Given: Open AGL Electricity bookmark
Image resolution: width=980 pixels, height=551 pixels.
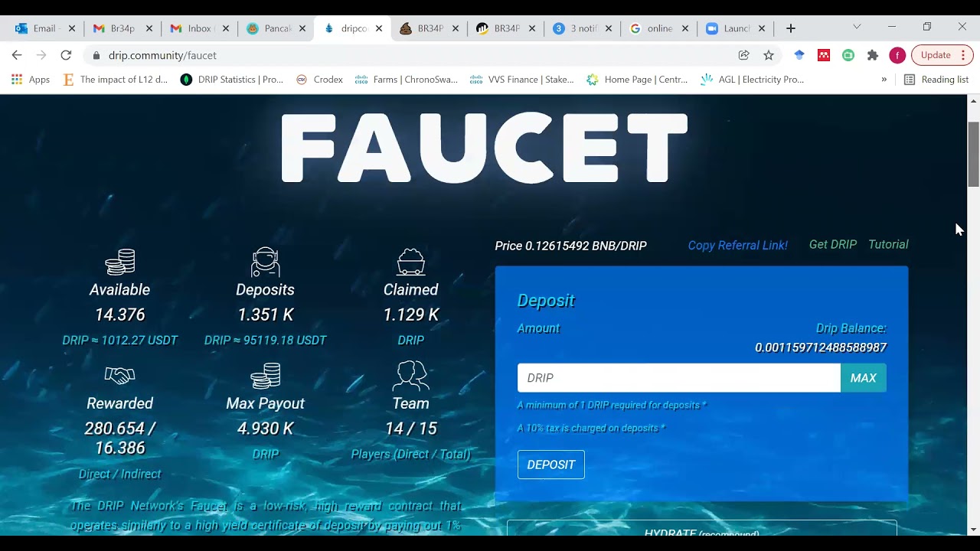Looking at the screenshot, I should click(x=753, y=80).
